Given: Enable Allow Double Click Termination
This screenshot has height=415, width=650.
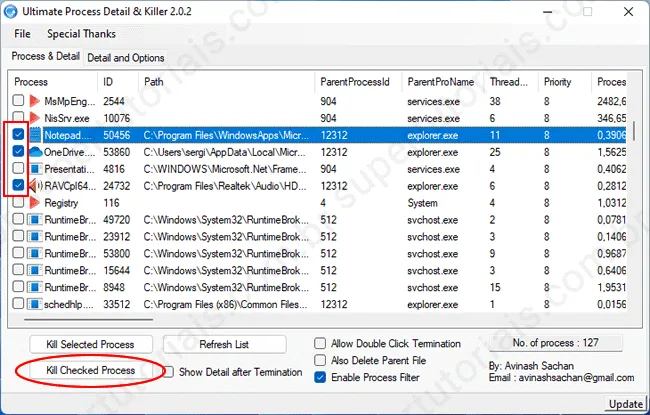Looking at the screenshot, I should point(320,343).
